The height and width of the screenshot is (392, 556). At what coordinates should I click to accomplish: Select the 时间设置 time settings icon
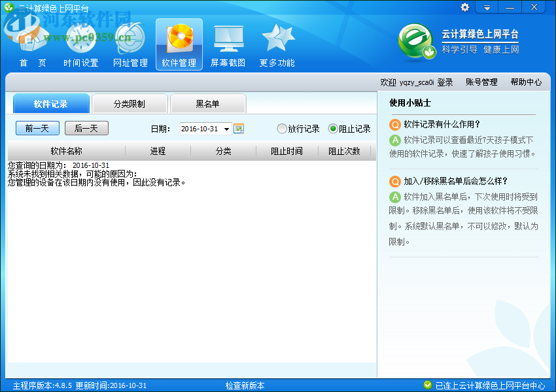point(80,42)
